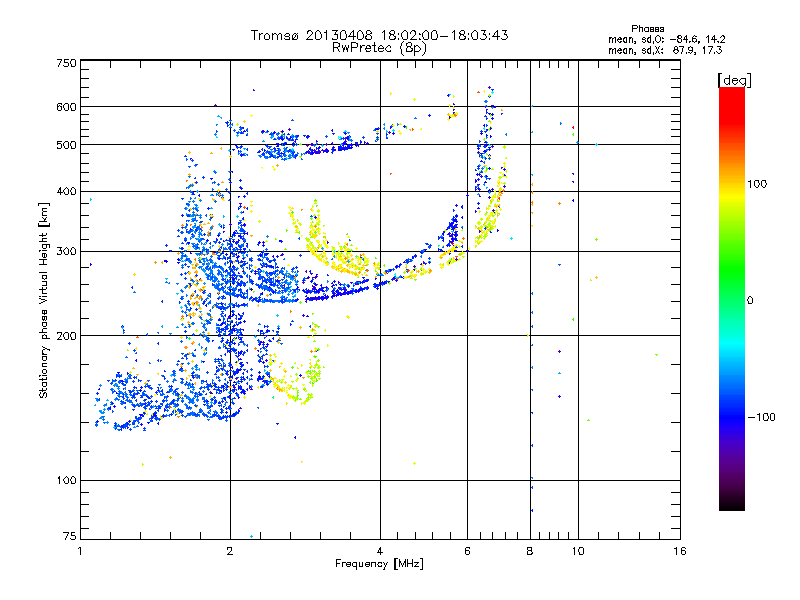800x600 pixels.
Task: Click the y-axis tick label '200'
Action: [66, 335]
